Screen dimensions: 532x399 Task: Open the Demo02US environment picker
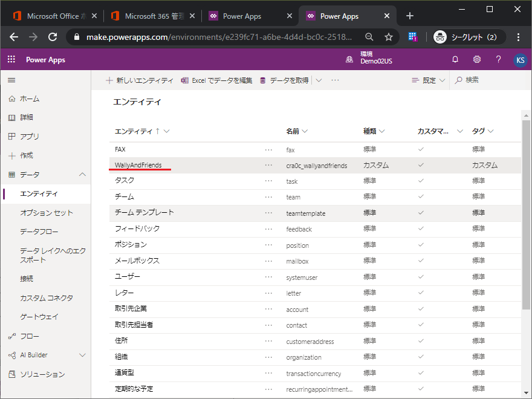point(369,57)
